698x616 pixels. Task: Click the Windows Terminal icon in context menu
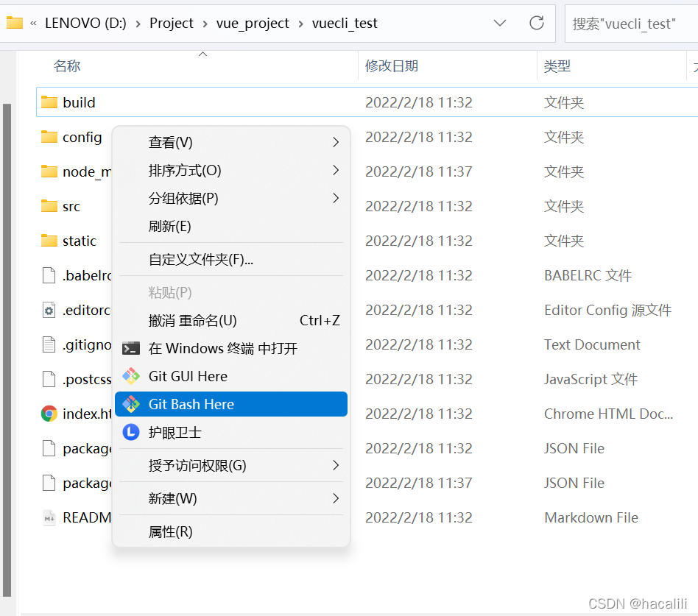(131, 349)
